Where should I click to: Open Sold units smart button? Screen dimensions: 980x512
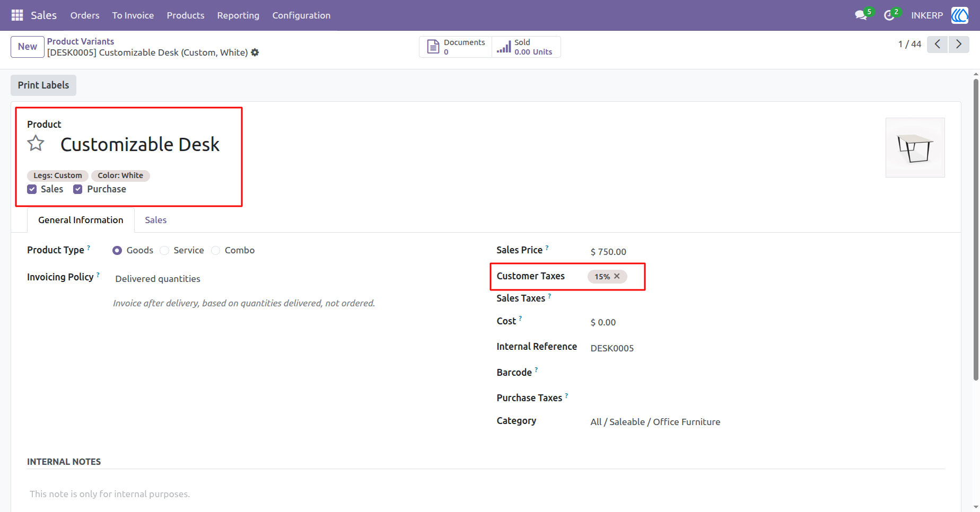point(526,47)
